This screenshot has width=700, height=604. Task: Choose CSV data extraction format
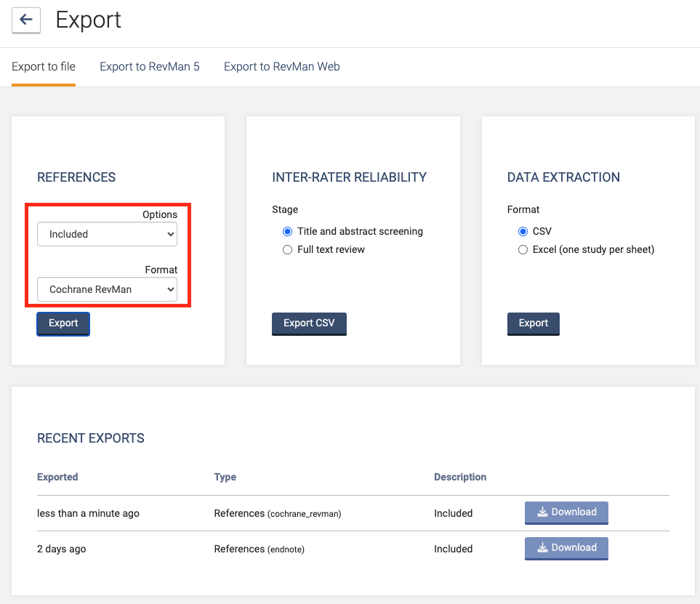coord(523,232)
